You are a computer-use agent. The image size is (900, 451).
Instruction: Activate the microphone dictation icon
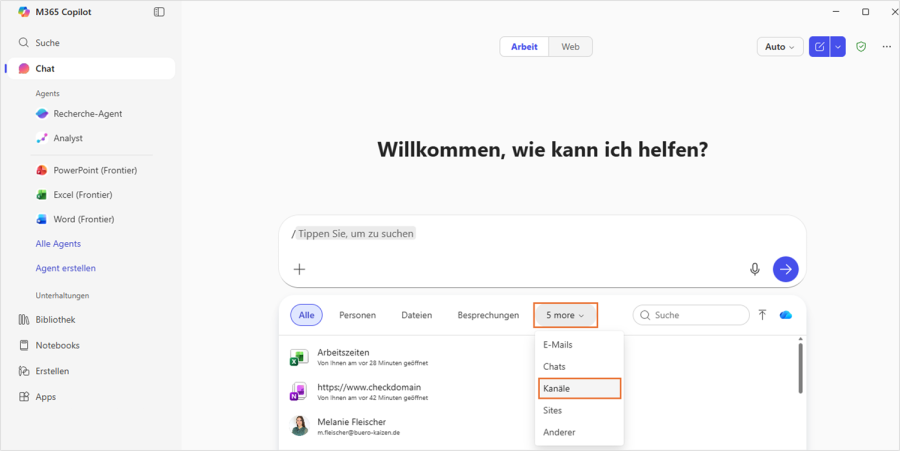coord(755,269)
